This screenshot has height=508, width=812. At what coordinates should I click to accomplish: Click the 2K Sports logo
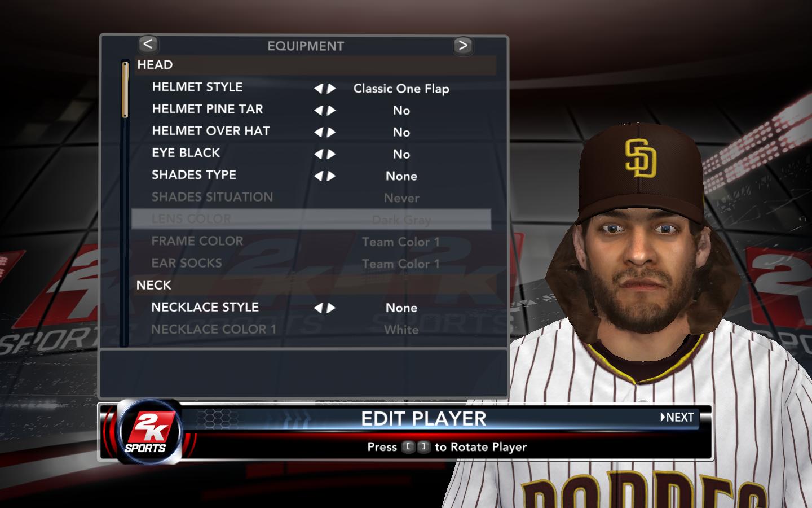point(149,432)
